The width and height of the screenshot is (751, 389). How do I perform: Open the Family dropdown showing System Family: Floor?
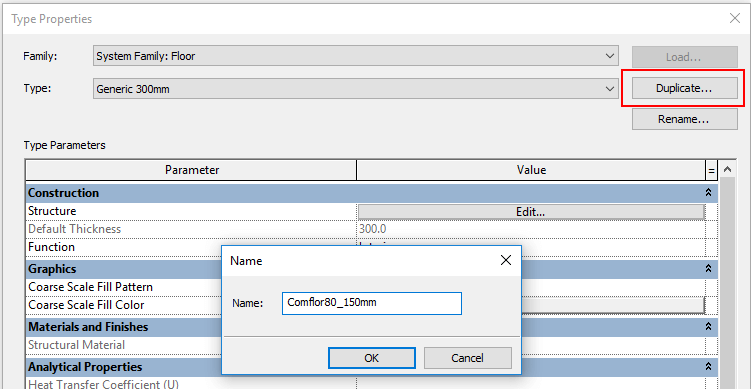pyautogui.click(x=355, y=56)
